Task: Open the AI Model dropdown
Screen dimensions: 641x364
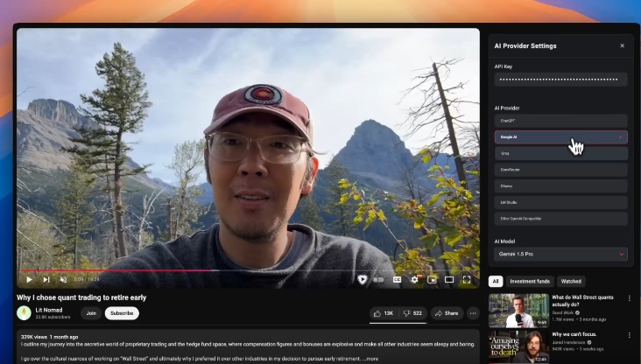Action: coord(560,254)
